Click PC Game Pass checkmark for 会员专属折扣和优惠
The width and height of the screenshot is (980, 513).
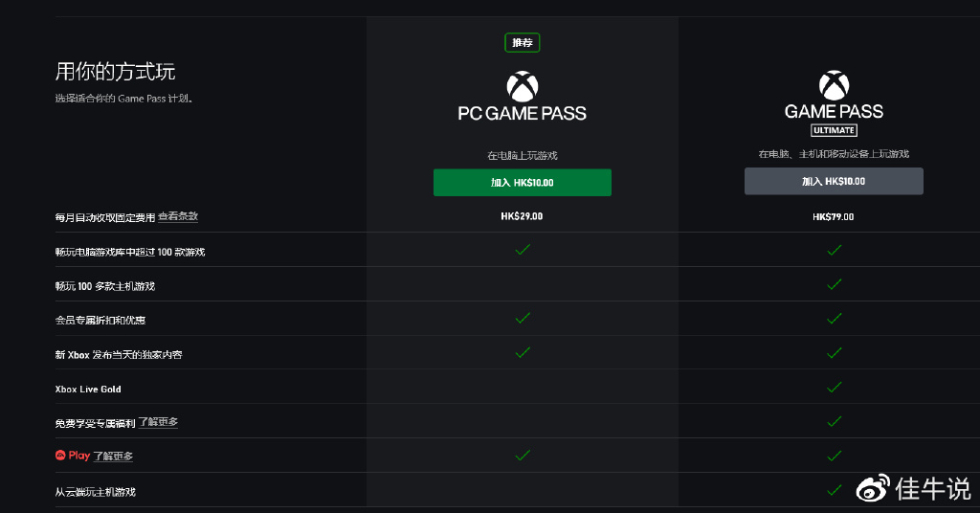pos(523,318)
